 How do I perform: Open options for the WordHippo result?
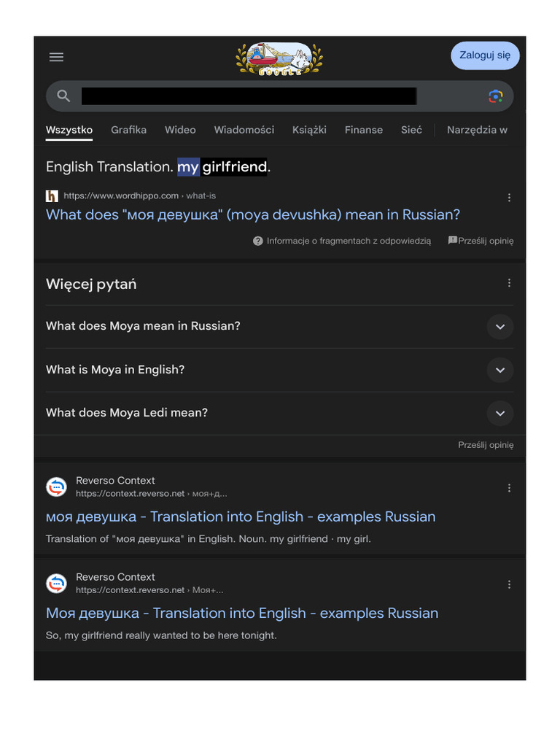point(509,198)
